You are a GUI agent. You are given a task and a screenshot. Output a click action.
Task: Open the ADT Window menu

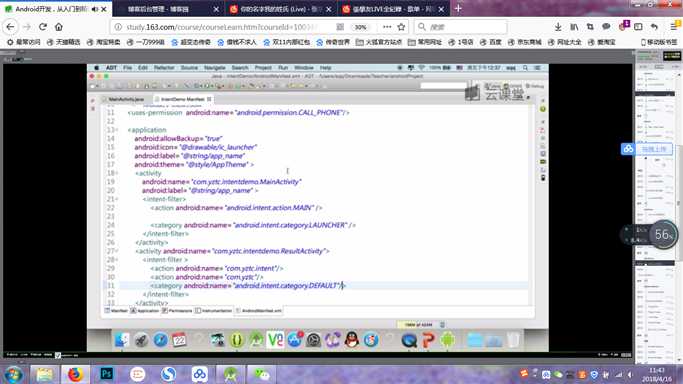point(304,68)
